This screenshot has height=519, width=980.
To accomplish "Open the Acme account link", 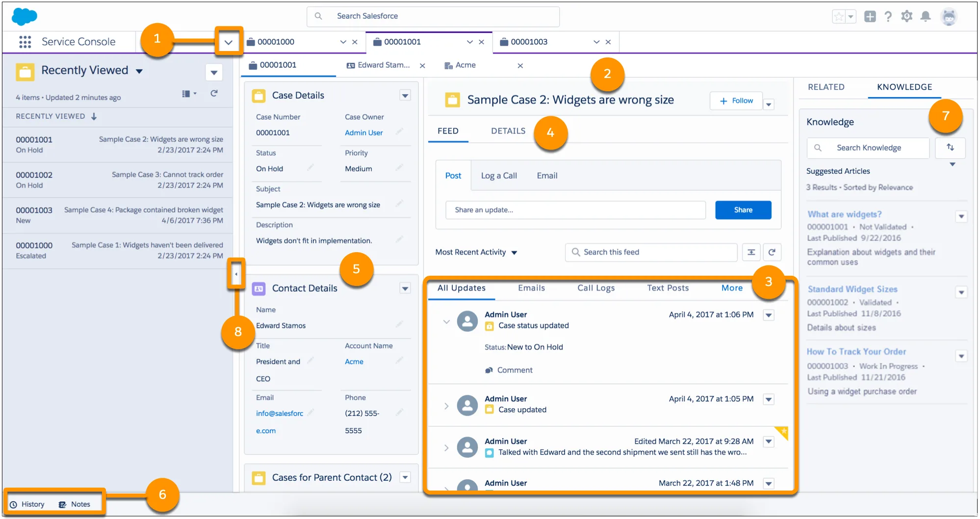I will pos(354,362).
